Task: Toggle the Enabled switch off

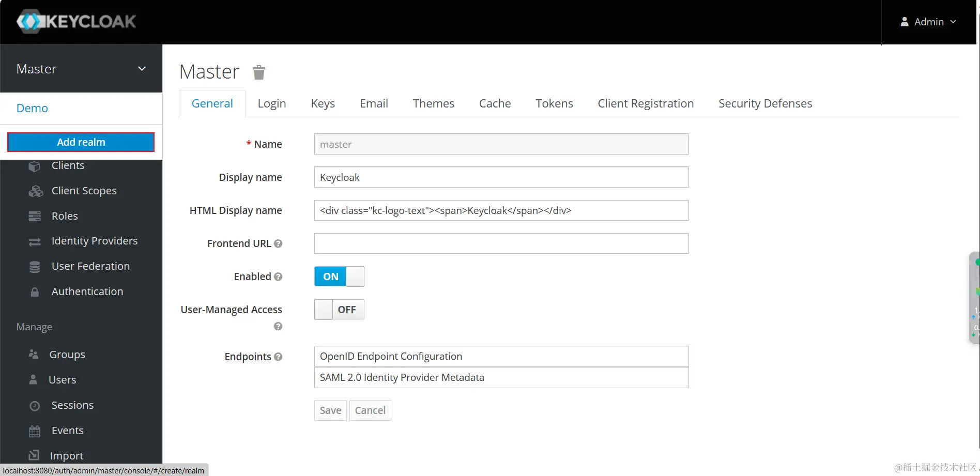Action: [x=339, y=277]
